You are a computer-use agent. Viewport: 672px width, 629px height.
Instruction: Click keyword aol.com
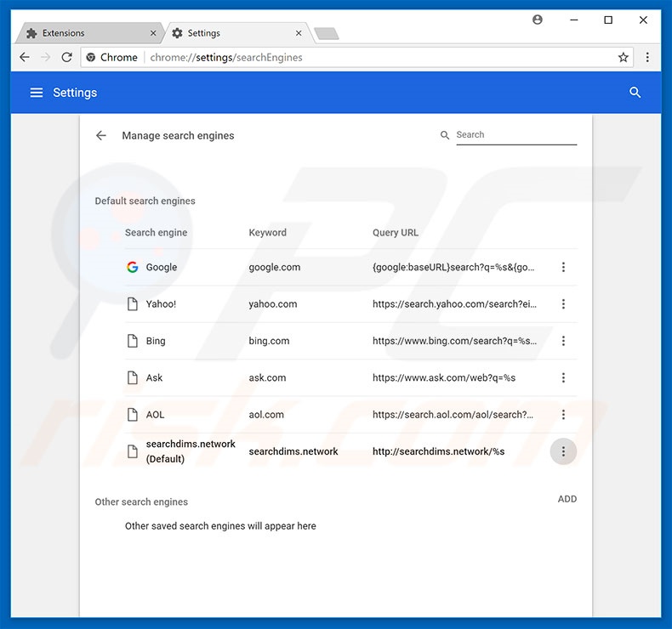pos(266,415)
